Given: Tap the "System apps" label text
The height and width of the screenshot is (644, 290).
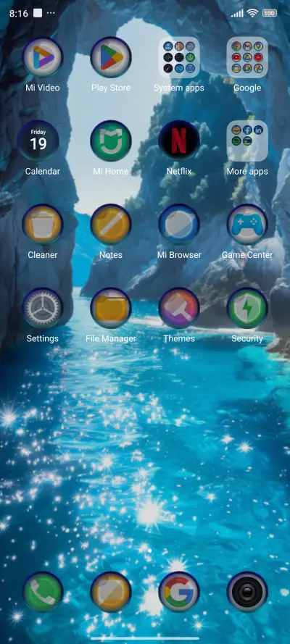Looking at the screenshot, I should coord(179,88).
